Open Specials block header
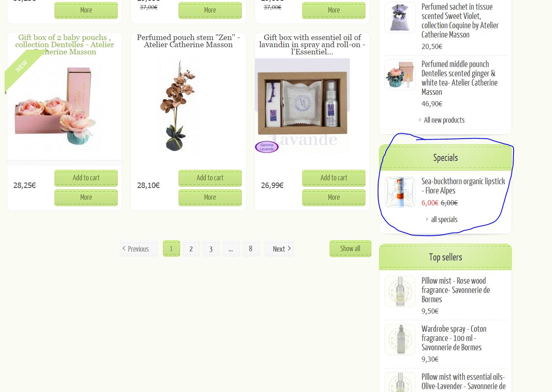Screen dimensions: 552x392 [445, 158]
